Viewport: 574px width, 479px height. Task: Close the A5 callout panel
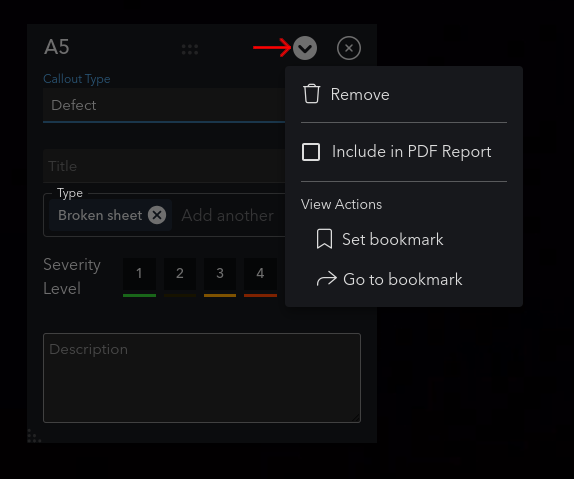click(x=349, y=48)
